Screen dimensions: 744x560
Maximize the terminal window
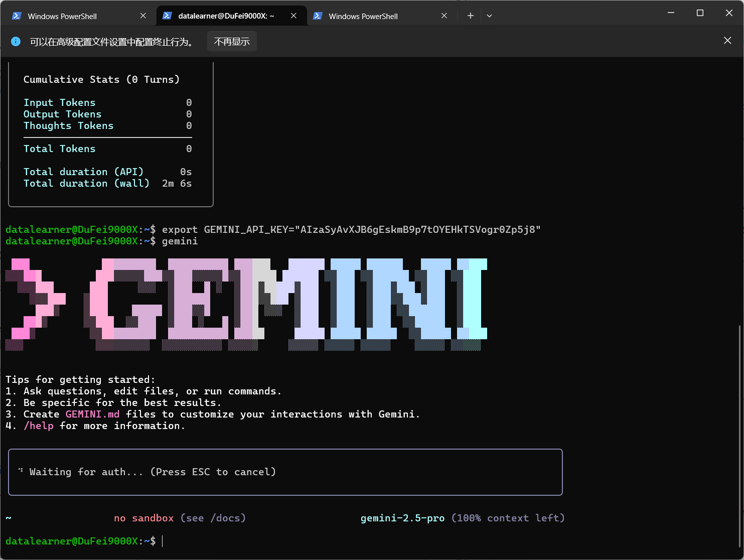point(700,13)
